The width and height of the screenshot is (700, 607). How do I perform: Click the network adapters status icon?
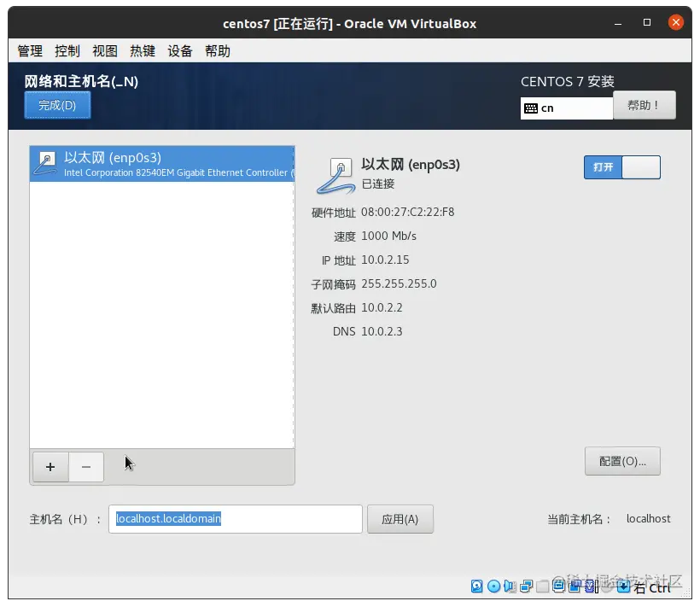[x=527, y=586]
